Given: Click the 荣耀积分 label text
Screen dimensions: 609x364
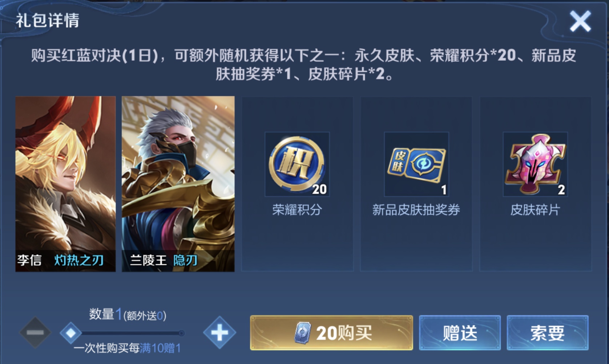Looking at the screenshot, I should click(297, 210).
